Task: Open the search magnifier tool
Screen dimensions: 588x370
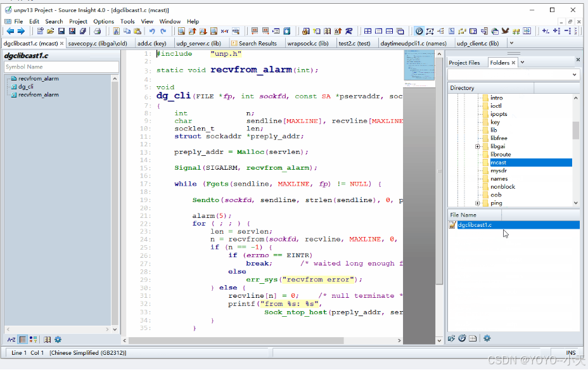Action: click(x=181, y=31)
